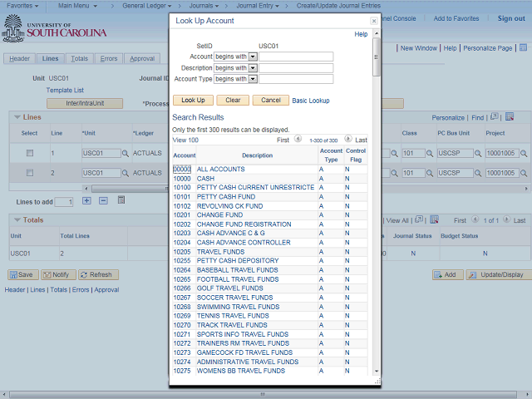Click the Account search text field
Screen dimensions: 532x399
point(296,57)
